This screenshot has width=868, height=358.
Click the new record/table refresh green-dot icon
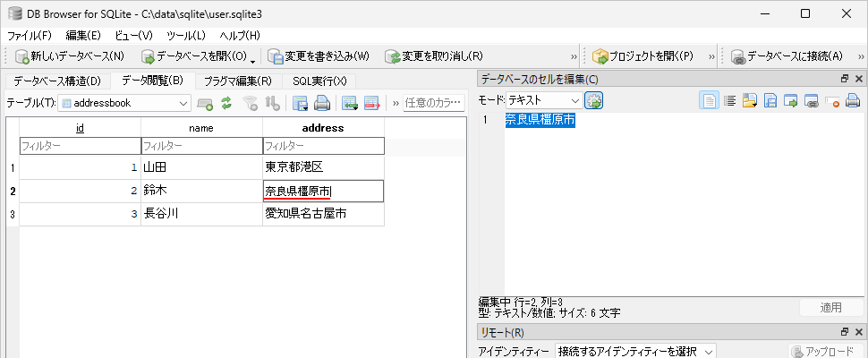pyautogui.click(x=205, y=102)
